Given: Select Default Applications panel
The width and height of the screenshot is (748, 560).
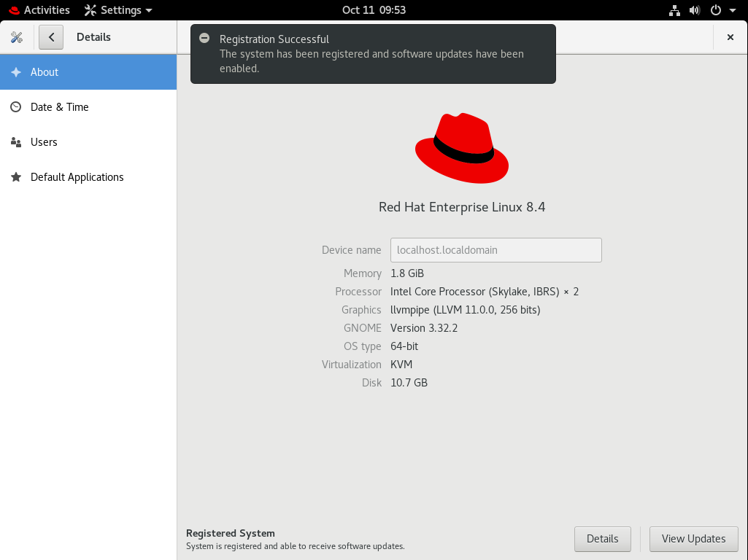Looking at the screenshot, I should click(x=77, y=177).
